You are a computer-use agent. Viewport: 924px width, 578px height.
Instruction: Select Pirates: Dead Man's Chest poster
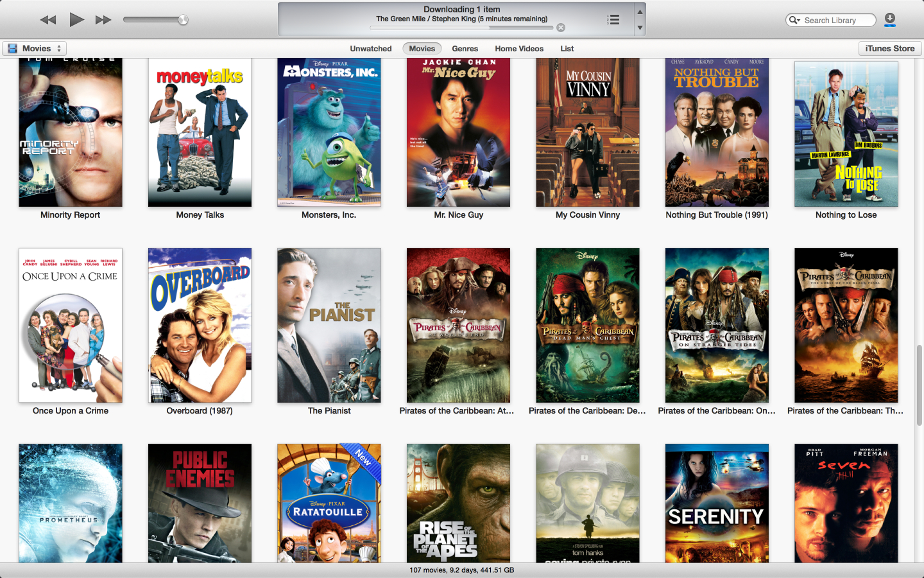tap(588, 326)
